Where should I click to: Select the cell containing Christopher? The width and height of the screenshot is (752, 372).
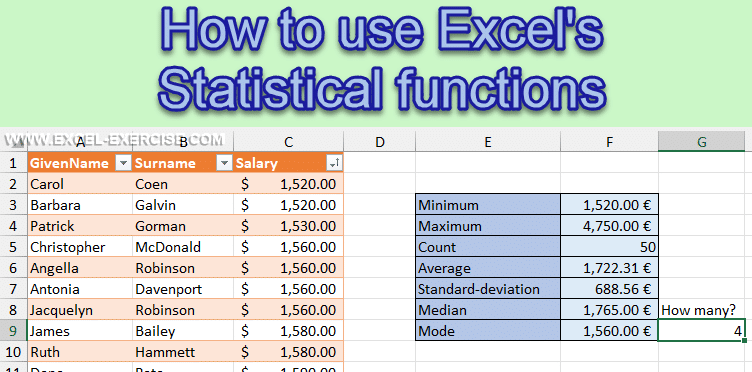[80, 247]
